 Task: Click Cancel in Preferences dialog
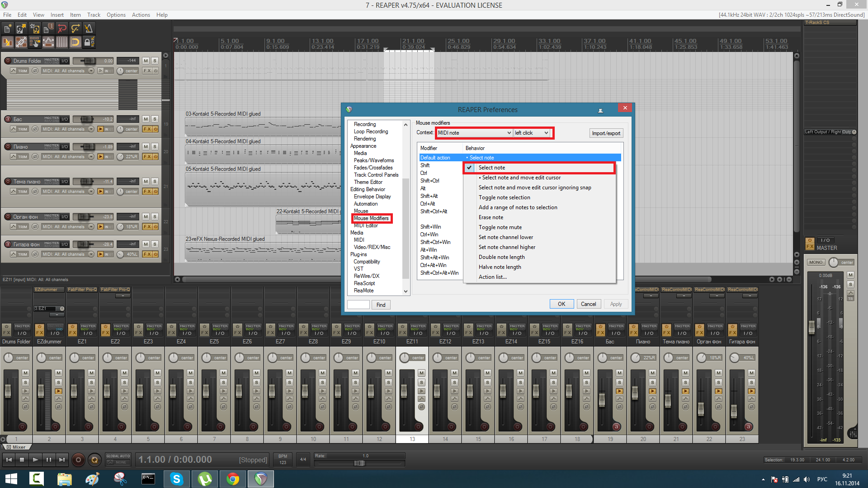[588, 304]
